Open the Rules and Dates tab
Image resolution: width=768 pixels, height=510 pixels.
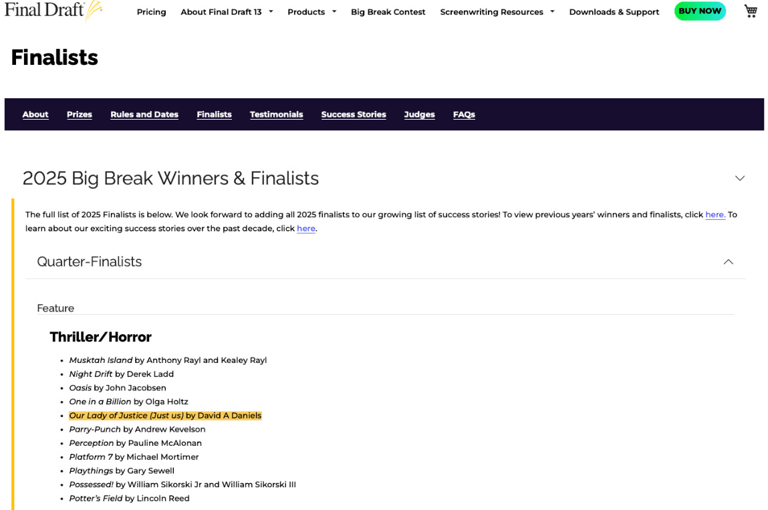144,114
